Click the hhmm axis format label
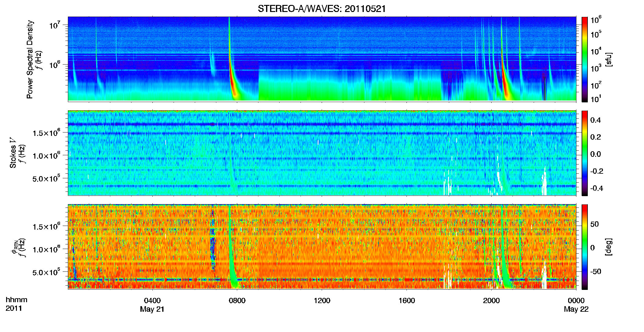 coord(17,300)
